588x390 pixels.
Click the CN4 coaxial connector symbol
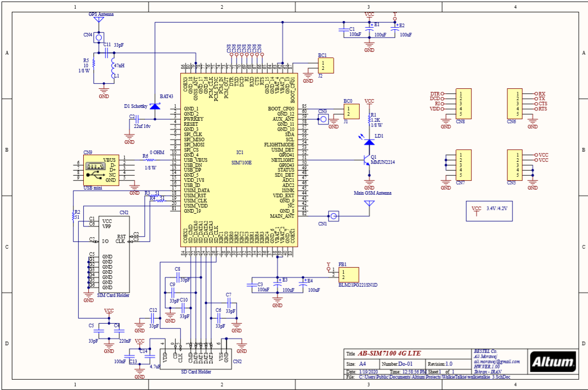click(99, 38)
